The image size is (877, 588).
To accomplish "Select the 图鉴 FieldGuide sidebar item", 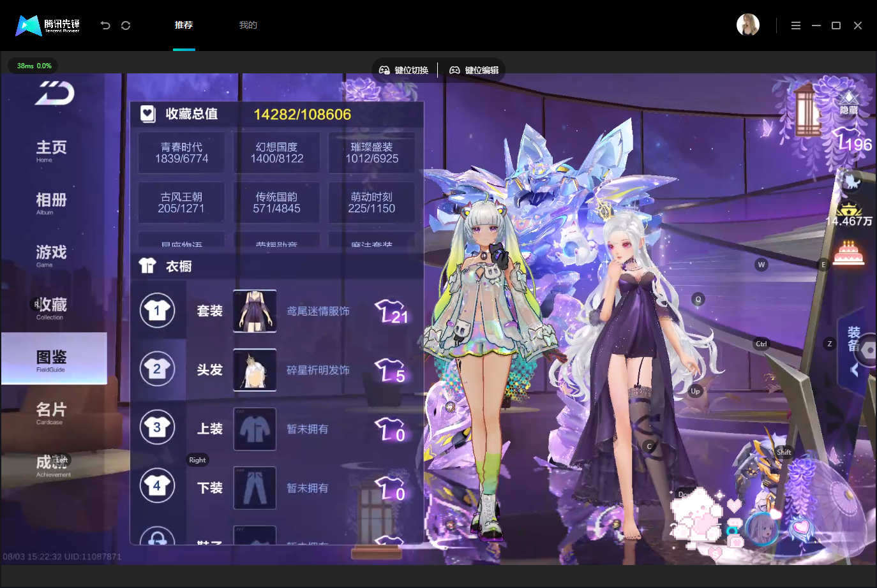I will [x=54, y=358].
